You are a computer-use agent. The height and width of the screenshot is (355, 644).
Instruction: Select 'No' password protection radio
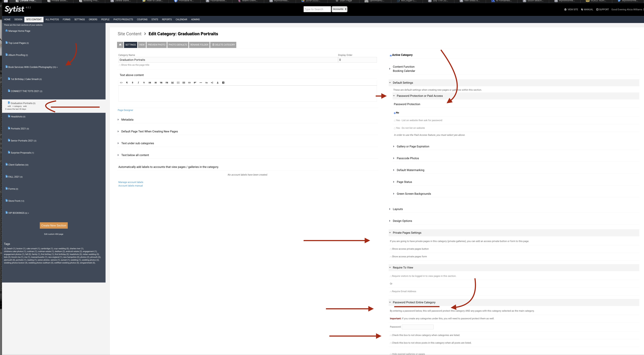[395, 113]
